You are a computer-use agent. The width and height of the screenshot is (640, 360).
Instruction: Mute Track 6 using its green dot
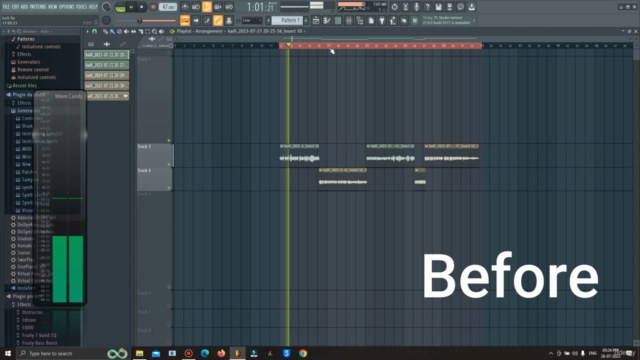[169, 188]
